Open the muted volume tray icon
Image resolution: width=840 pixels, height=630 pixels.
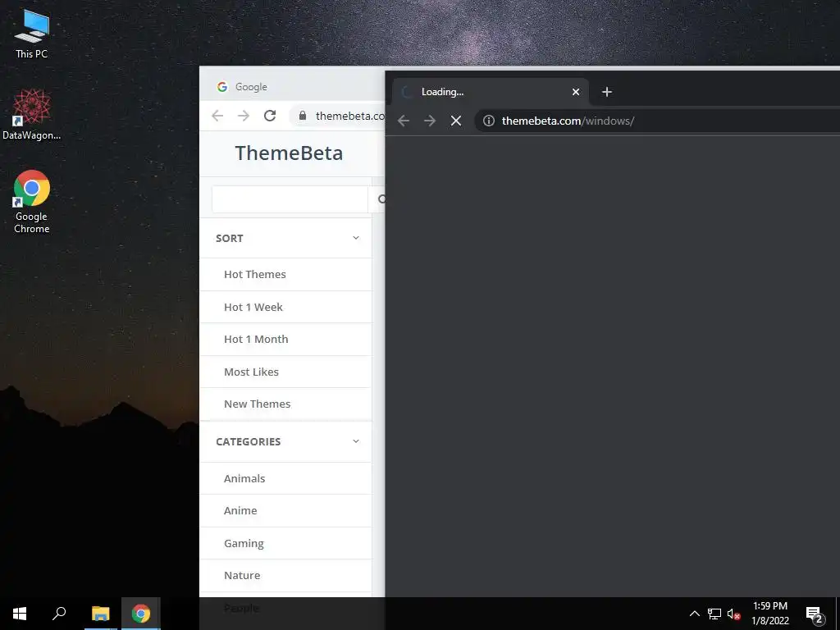click(x=733, y=614)
